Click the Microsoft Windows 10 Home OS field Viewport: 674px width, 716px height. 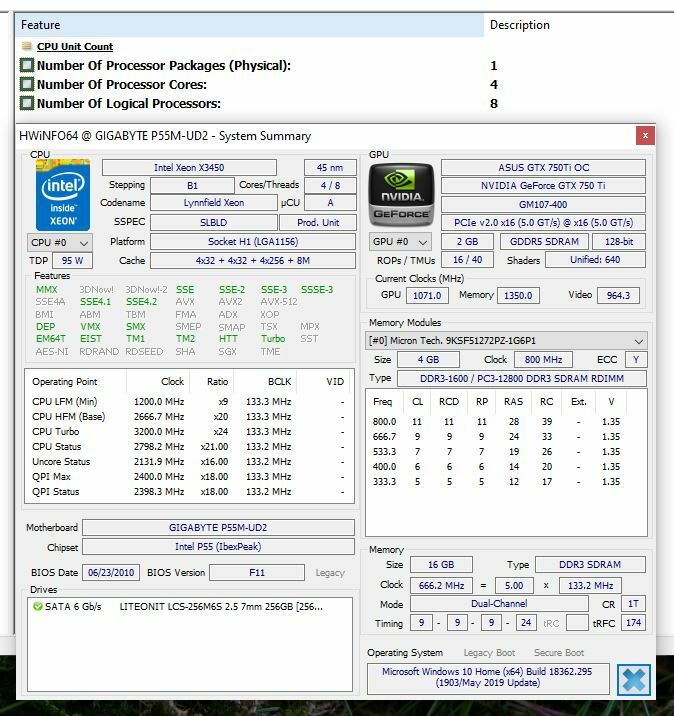(487, 677)
